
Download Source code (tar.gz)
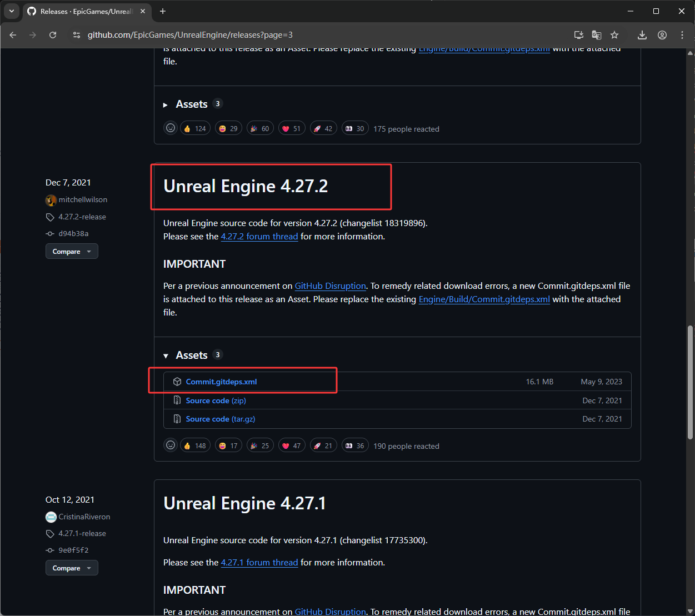pyautogui.click(x=221, y=419)
